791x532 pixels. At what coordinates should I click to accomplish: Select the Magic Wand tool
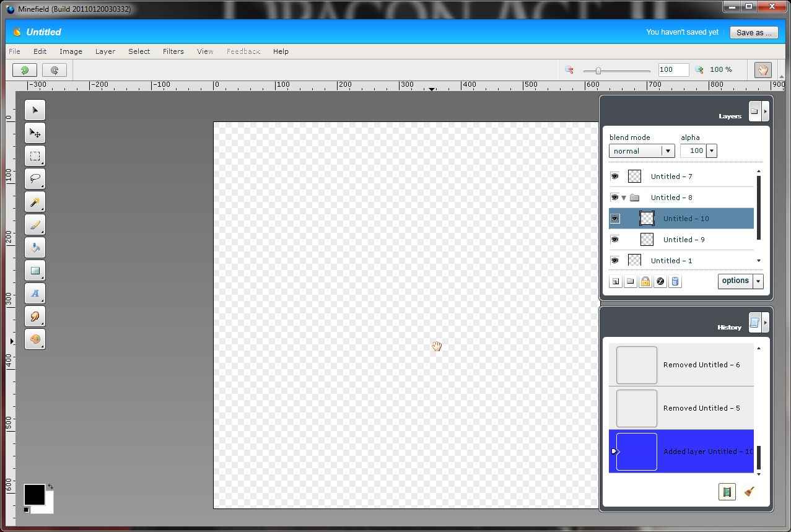[35, 202]
